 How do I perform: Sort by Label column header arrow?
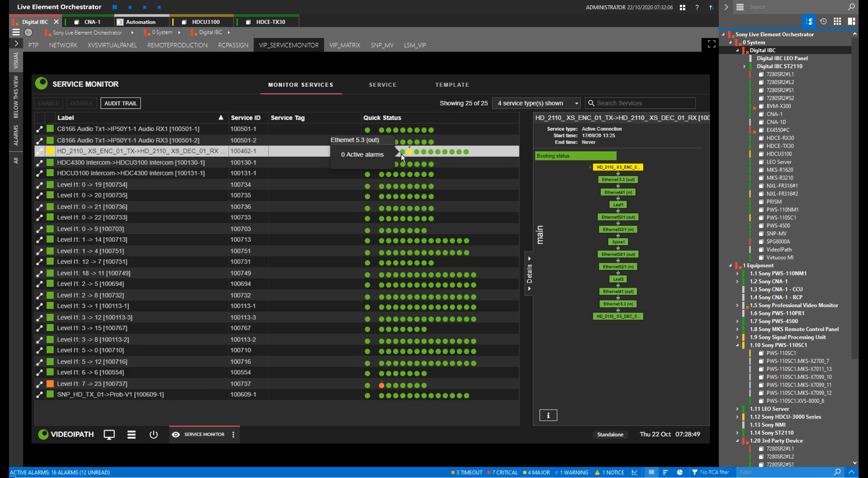[221, 117]
